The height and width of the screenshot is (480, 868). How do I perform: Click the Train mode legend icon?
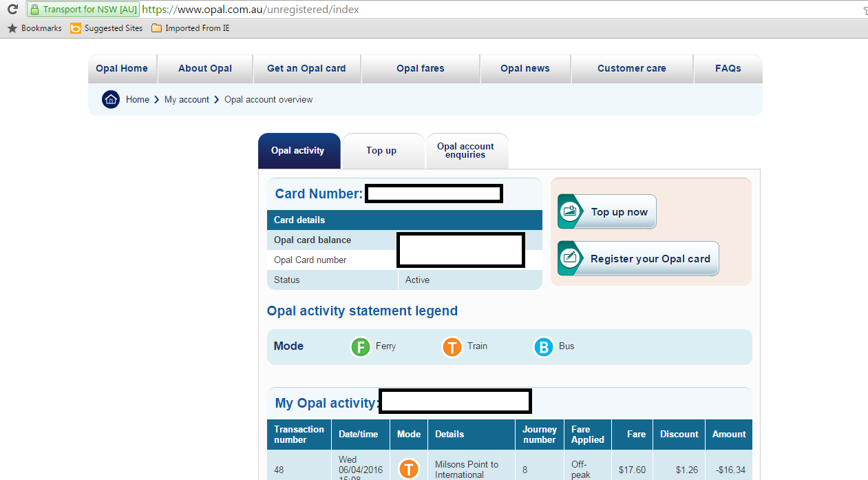[452, 346]
